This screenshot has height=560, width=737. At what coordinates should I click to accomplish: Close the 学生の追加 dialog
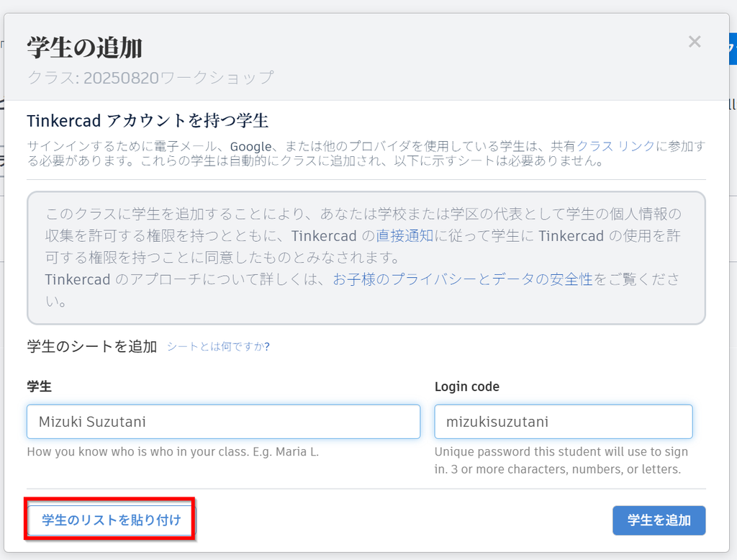pos(694,42)
